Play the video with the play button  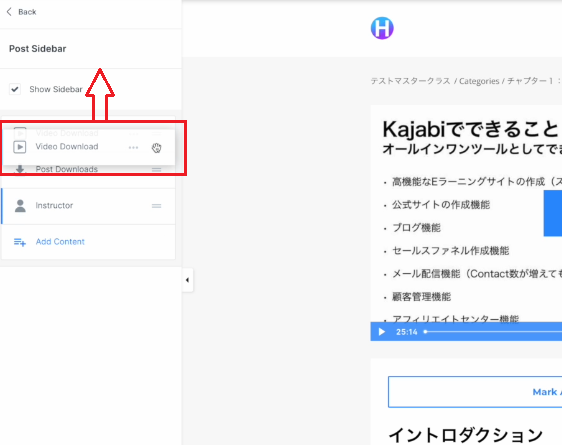[382, 332]
